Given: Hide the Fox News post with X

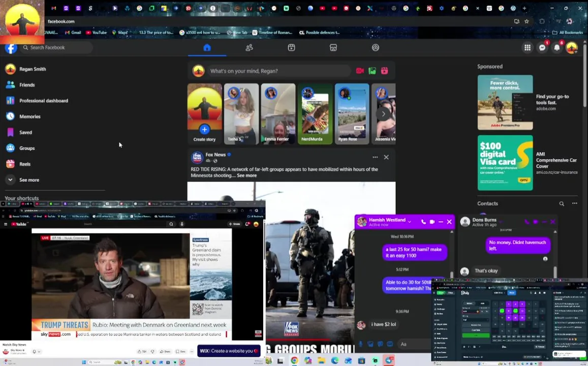Looking at the screenshot, I should click(386, 157).
